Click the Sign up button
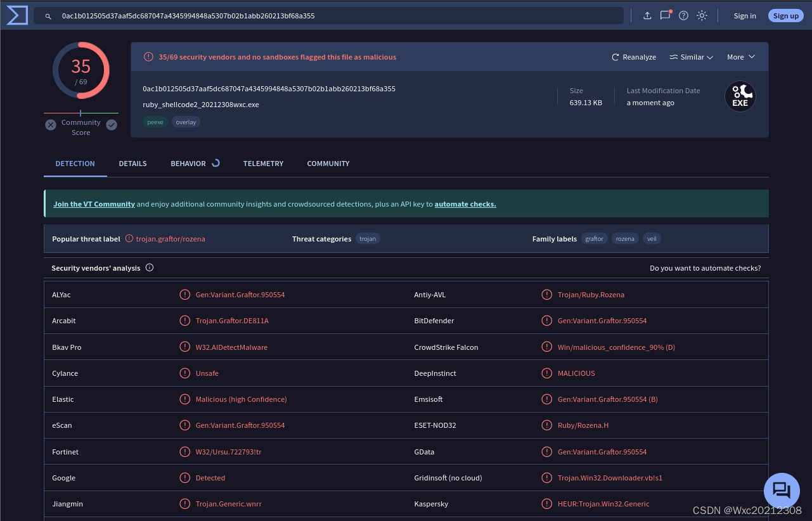Screen dimensions: 812x521 point(786,16)
